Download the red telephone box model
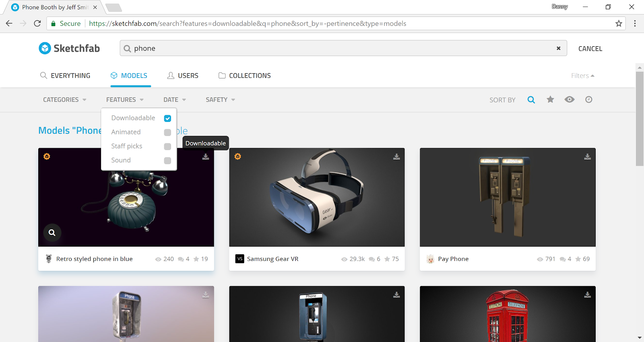Viewport: 644px width, 342px height. click(x=588, y=295)
